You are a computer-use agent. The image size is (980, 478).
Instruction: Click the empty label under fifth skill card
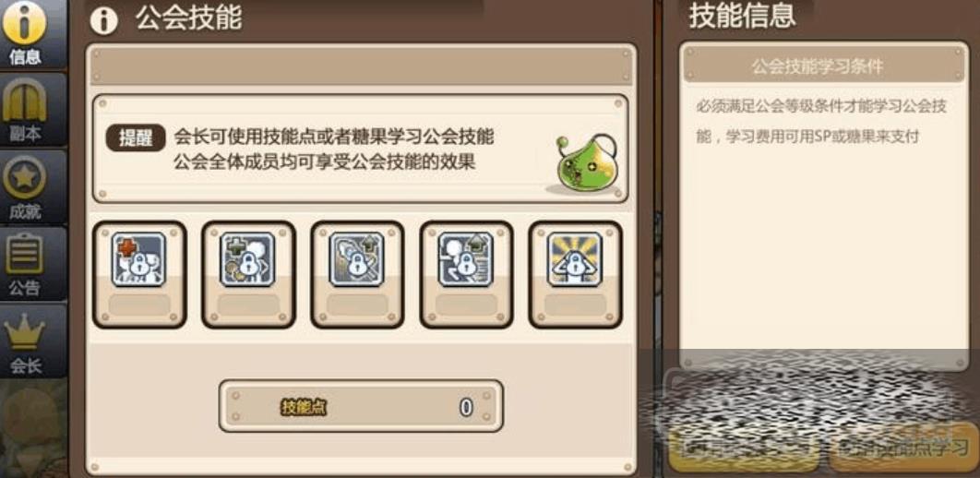point(575,305)
